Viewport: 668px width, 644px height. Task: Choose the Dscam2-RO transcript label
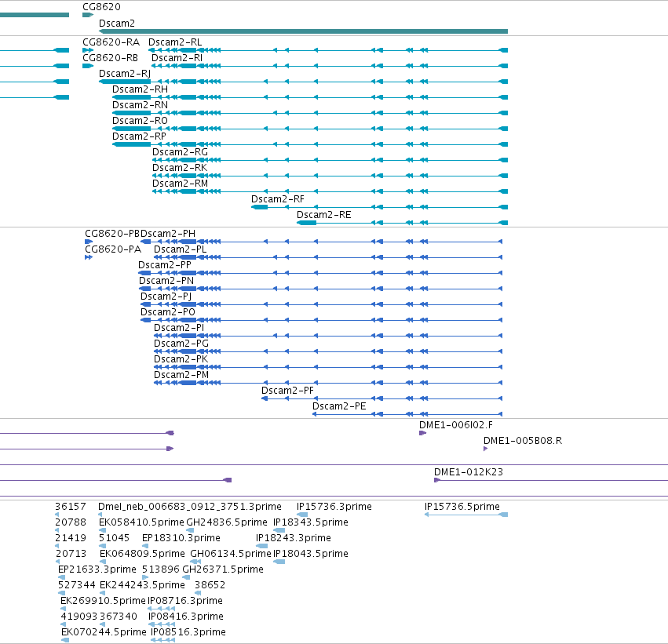(x=141, y=121)
